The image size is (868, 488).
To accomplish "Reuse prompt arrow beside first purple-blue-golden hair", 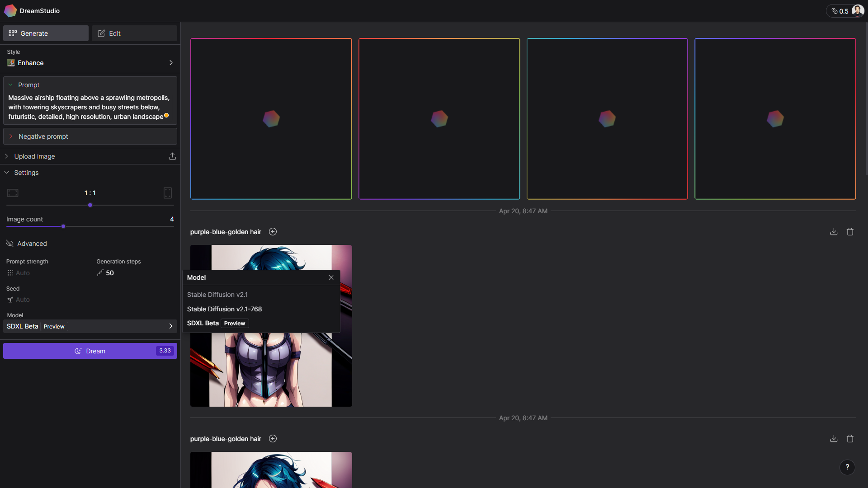I will pos(273,232).
